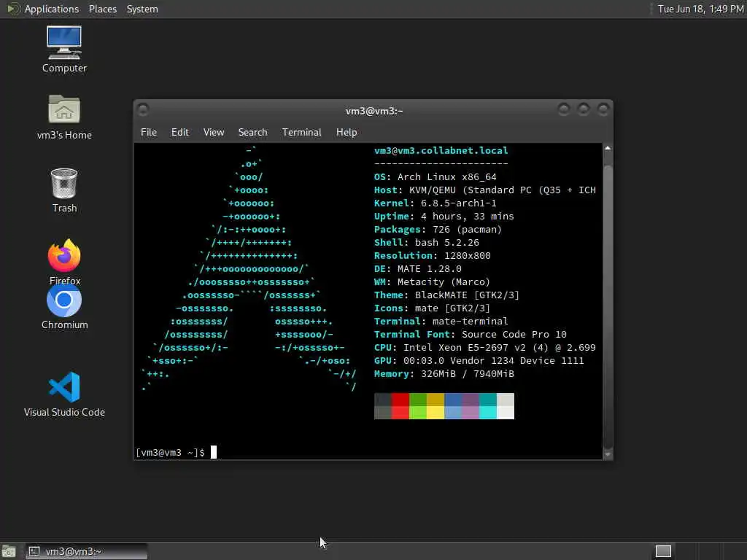Click the Theme: BlackMATE line
The image size is (747, 560).
pos(447,295)
